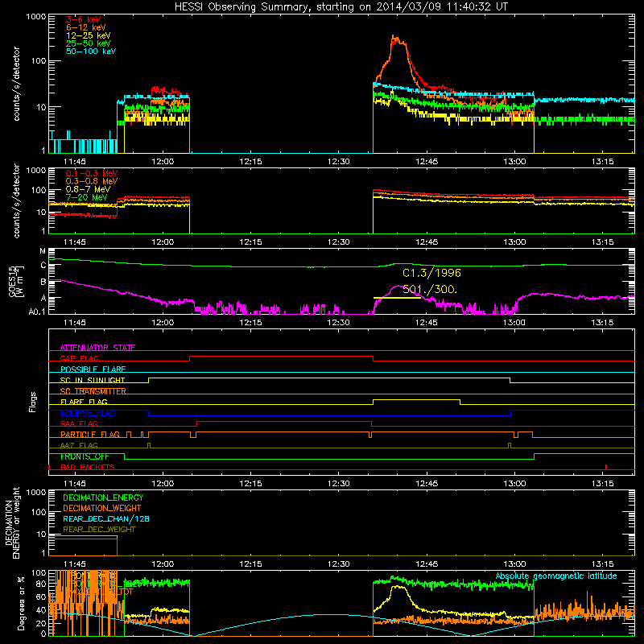This screenshot has width=644, height=644.
Task: Click the 0.3-0.8 MeV legend entry
Action: click(92, 181)
